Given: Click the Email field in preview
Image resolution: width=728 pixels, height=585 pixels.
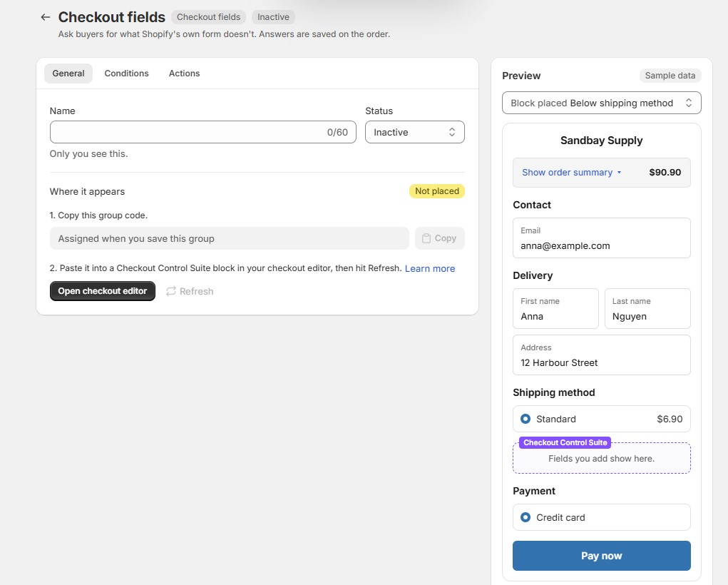Looking at the screenshot, I should click(x=601, y=238).
